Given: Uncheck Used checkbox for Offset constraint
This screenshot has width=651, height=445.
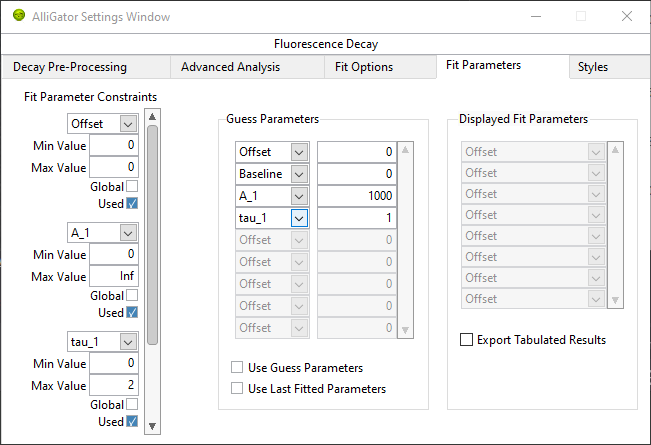Looking at the screenshot, I should coord(132,203).
